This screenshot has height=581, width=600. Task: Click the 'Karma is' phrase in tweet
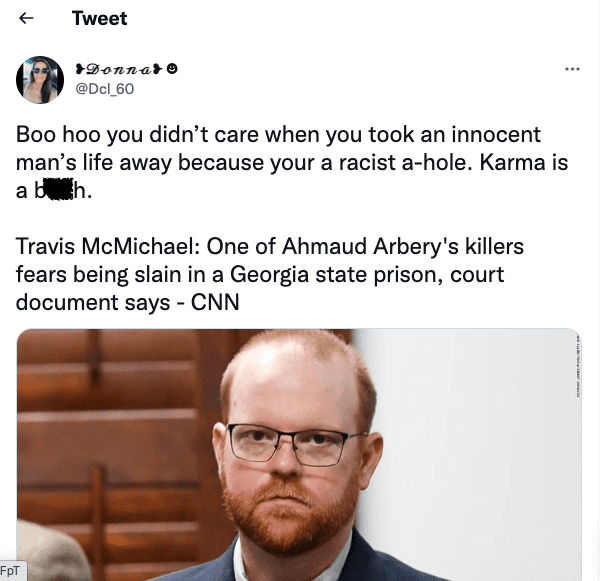[x=524, y=162]
